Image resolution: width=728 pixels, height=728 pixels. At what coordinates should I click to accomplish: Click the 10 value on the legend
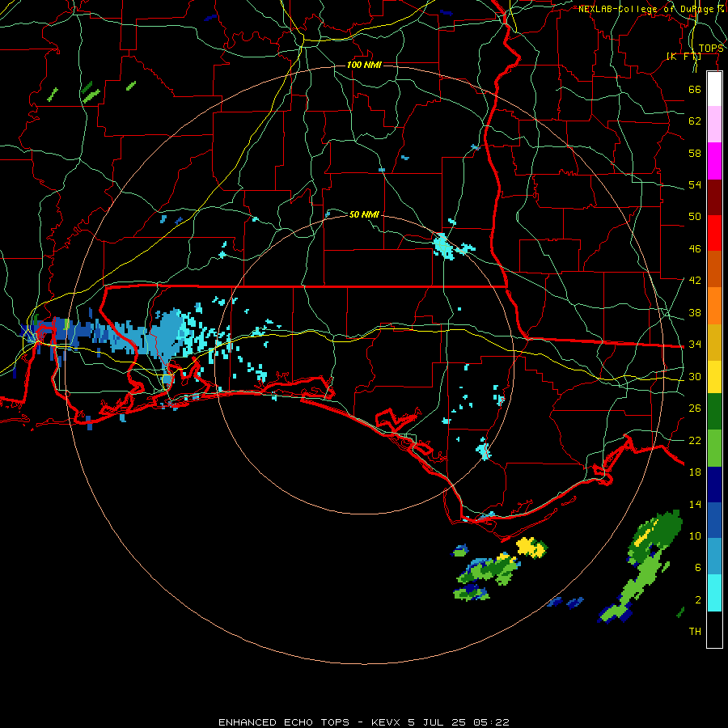tap(695, 535)
